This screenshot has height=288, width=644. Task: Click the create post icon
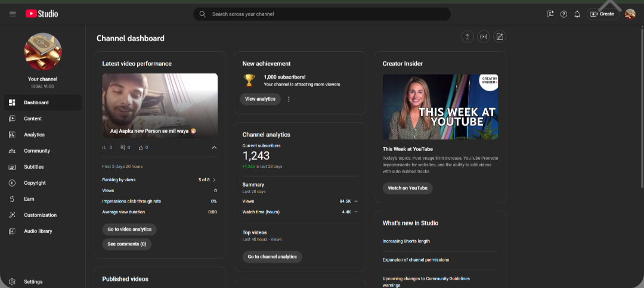tap(500, 36)
